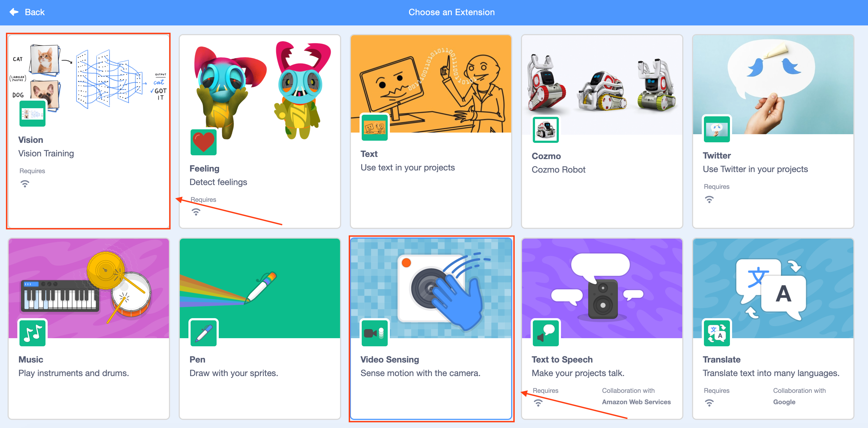Click 'Sense motion with the camera.' description
Viewport: 868px width, 428px height.
(x=420, y=373)
